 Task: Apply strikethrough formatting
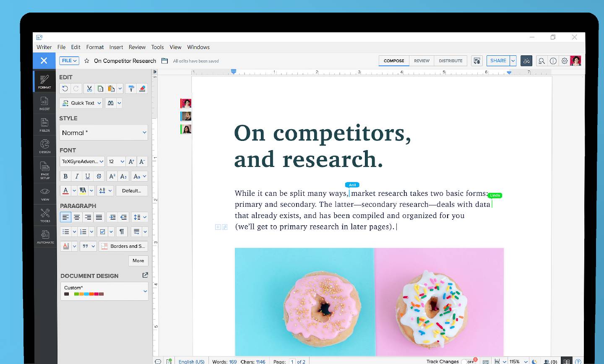[99, 177]
